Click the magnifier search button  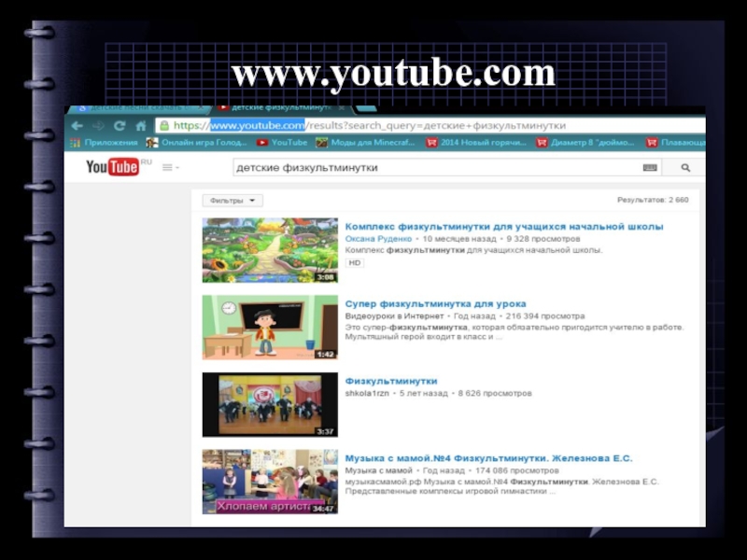click(685, 168)
